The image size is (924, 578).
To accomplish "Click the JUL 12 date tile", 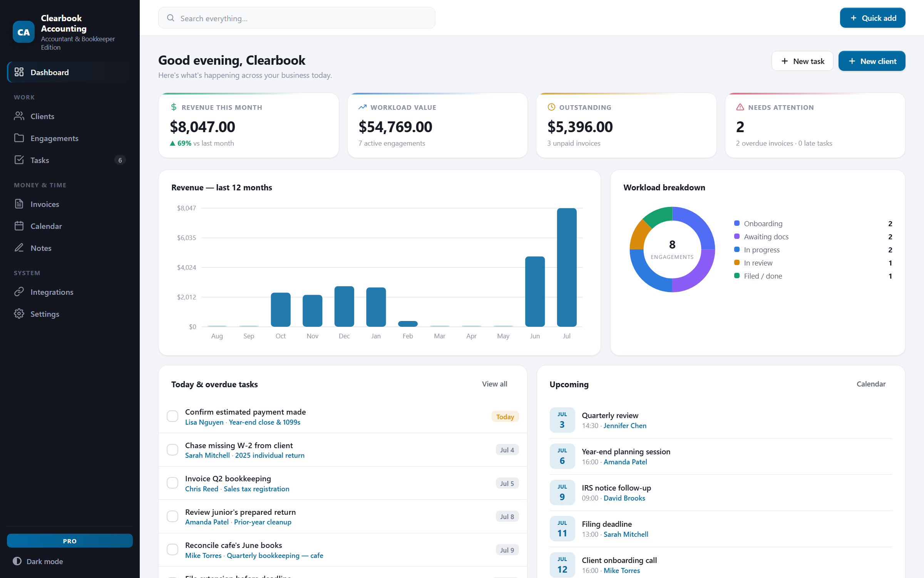I will (562, 565).
